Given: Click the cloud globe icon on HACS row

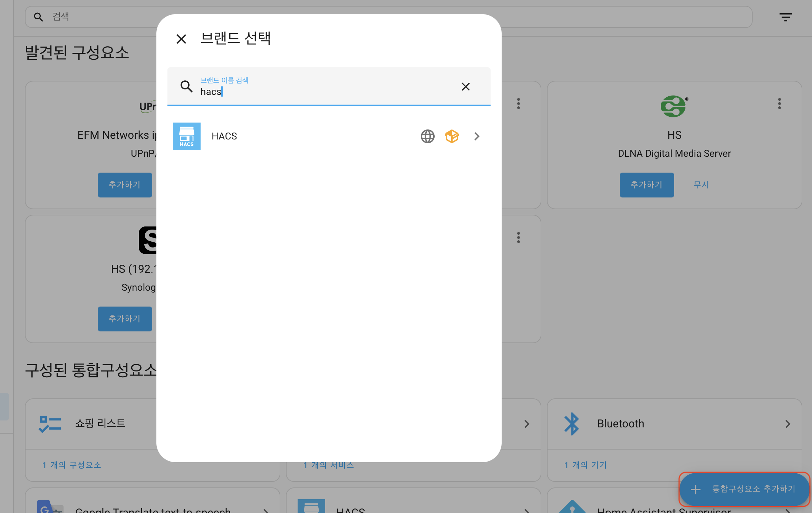Looking at the screenshot, I should 427,136.
